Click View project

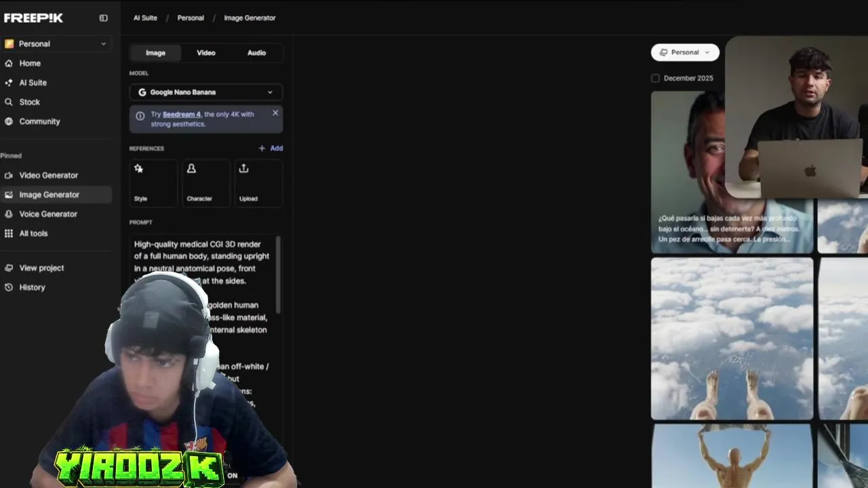[x=42, y=268]
